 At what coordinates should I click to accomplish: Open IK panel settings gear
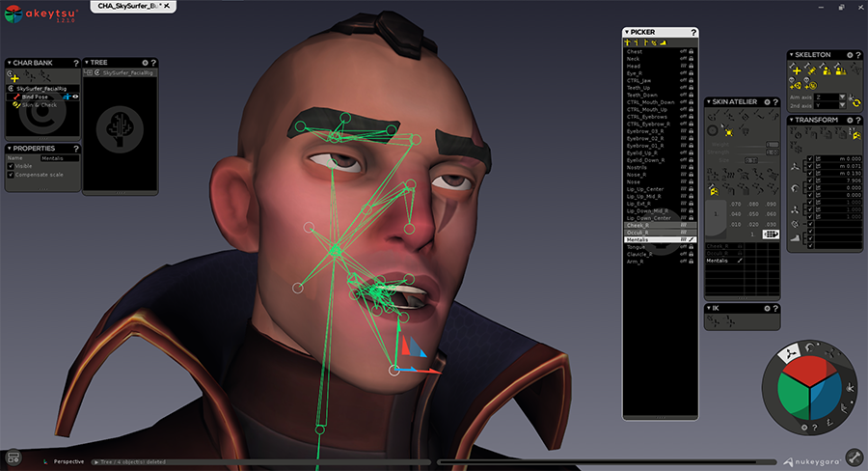[768, 308]
